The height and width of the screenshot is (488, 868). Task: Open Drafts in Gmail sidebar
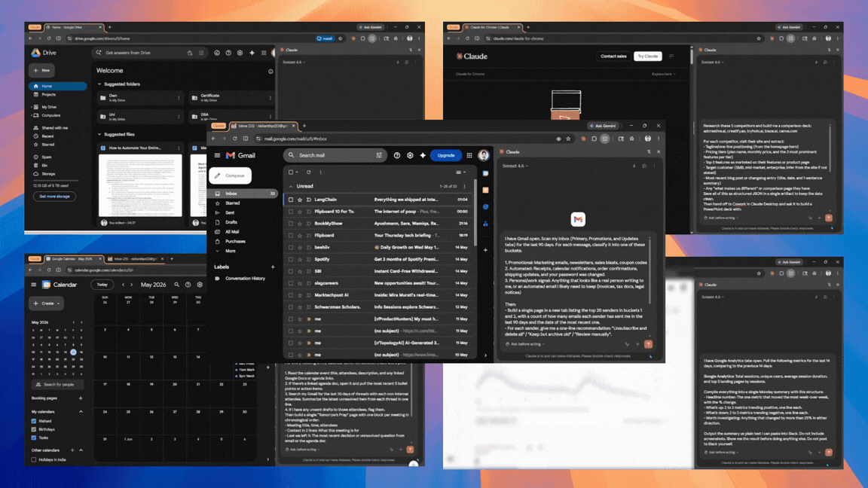(231, 222)
